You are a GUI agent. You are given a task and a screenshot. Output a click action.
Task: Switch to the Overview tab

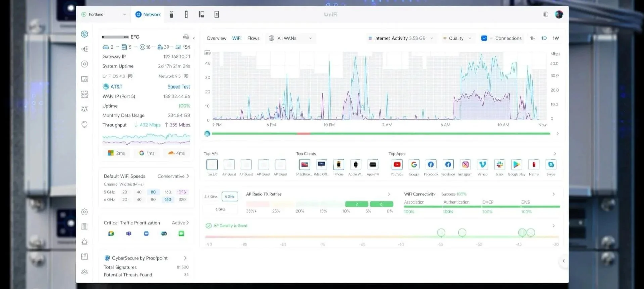click(216, 38)
